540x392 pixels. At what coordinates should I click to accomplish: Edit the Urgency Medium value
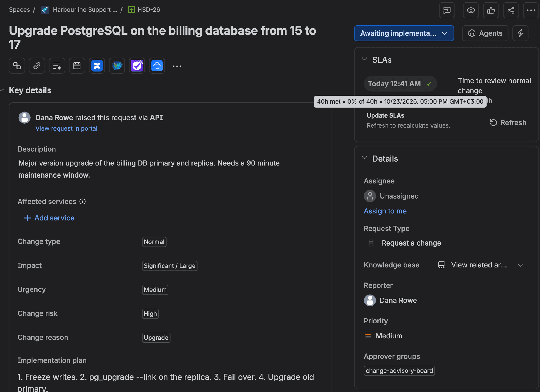pyautogui.click(x=155, y=290)
